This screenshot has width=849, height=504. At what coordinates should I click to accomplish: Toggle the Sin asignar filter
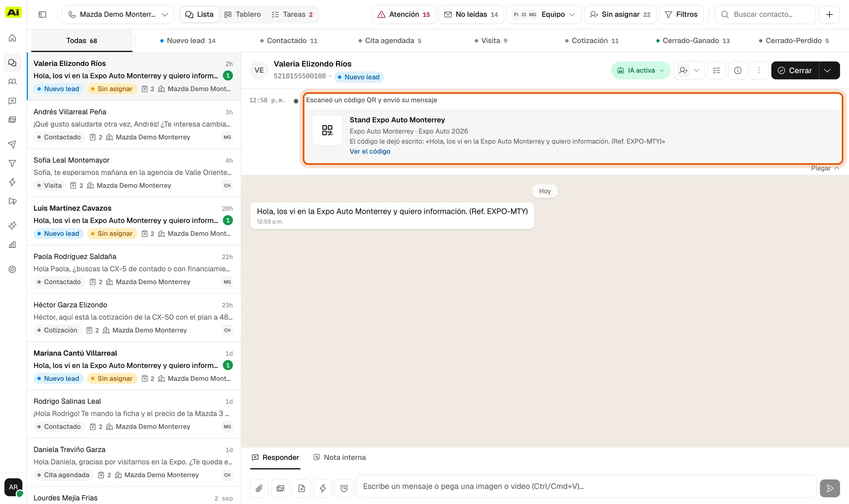pos(620,14)
